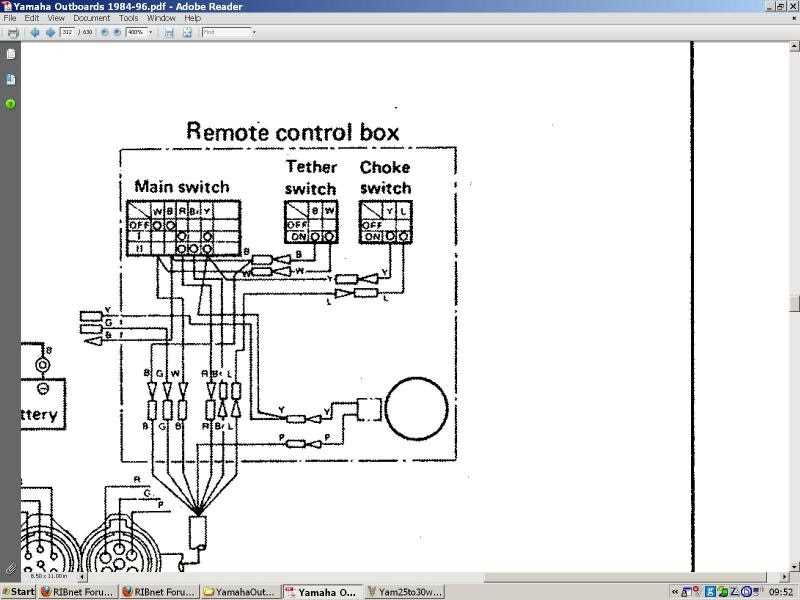Expand the Find search options
Viewport: 800px width, 600px height.
pos(253,32)
